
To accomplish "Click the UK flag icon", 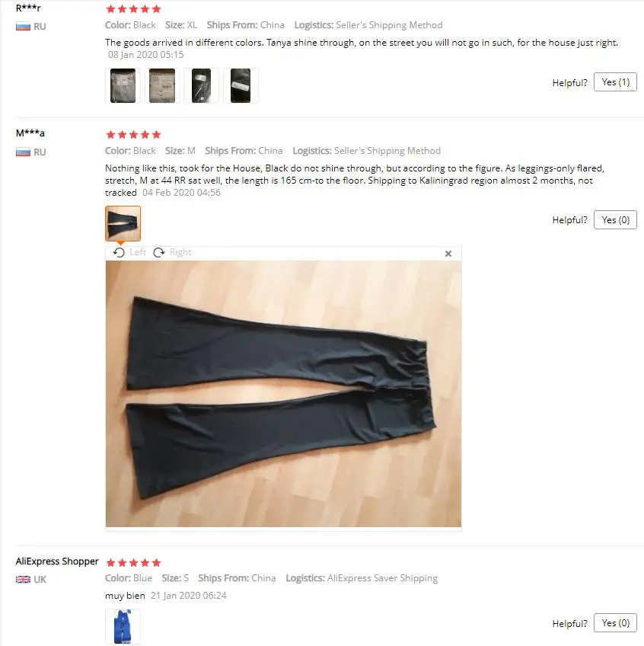I will pyautogui.click(x=23, y=579).
